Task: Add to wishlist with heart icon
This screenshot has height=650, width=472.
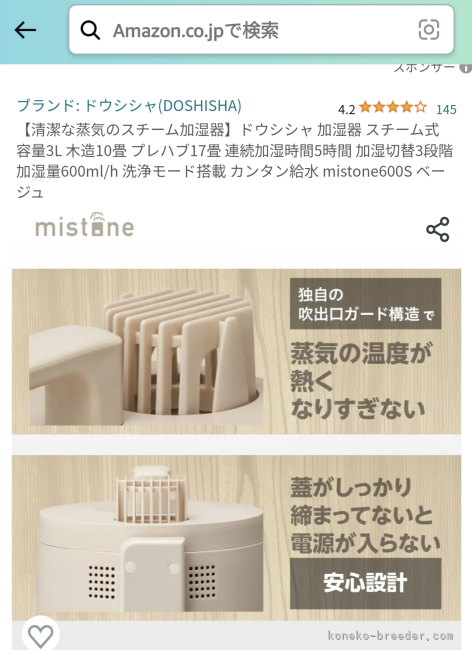Action: (x=40, y=635)
